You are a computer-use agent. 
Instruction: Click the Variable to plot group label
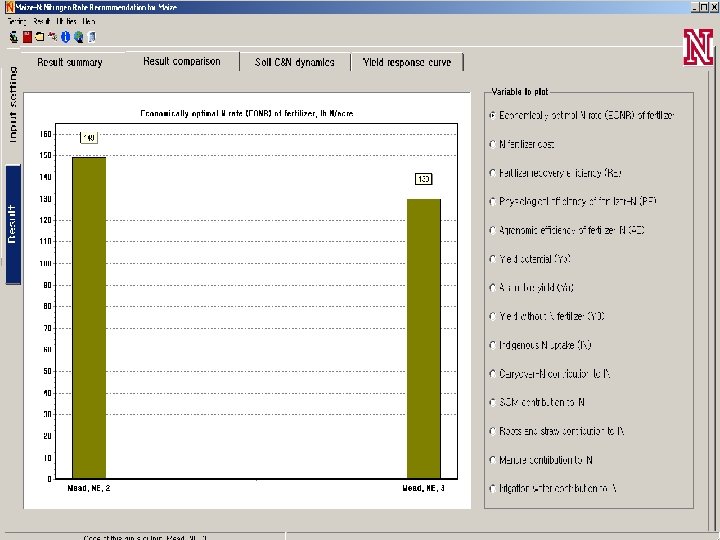point(520,92)
